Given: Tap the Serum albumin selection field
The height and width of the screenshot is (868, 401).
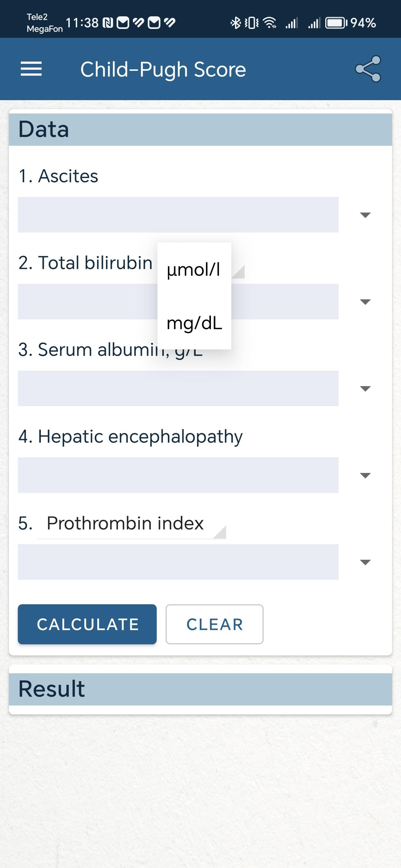Looking at the screenshot, I should [x=178, y=388].
